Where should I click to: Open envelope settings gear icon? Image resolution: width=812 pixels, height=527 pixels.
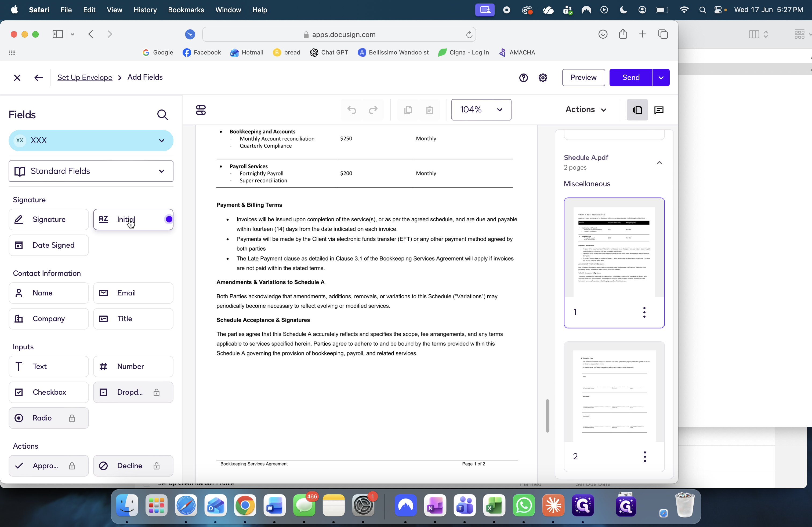(x=543, y=78)
